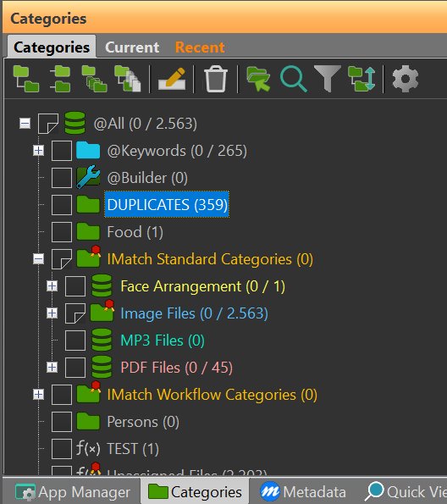
Task: Click the PDF Files database icon
Action: [102, 367]
